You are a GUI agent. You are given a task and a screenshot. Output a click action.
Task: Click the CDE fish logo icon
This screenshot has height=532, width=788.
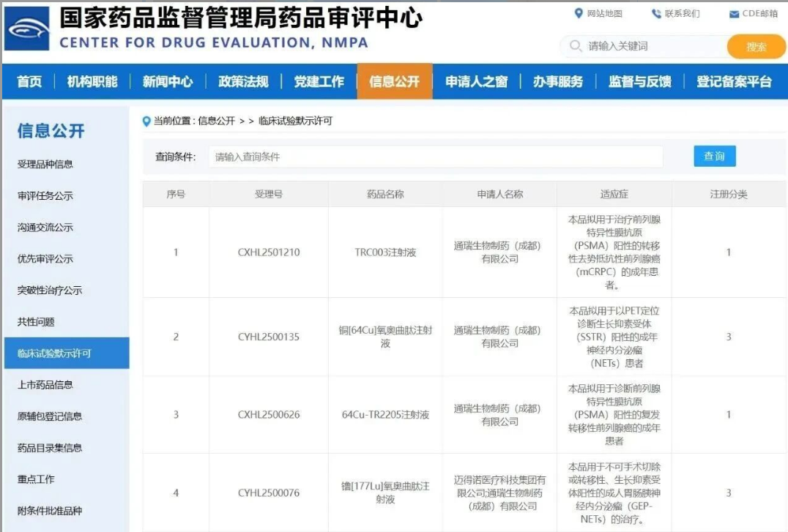point(27,29)
